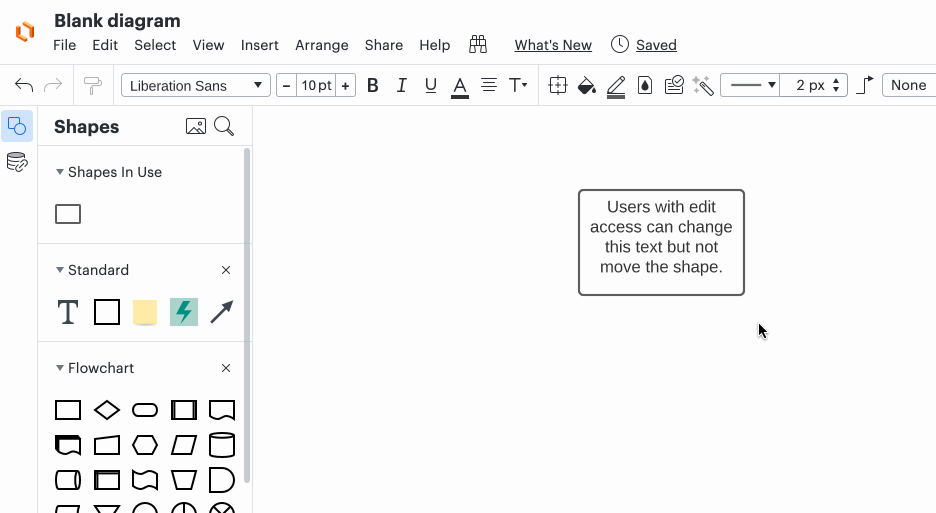Adjust line width using px stepper arrows
The width and height of the screenshot is (936, 513).
836,85
